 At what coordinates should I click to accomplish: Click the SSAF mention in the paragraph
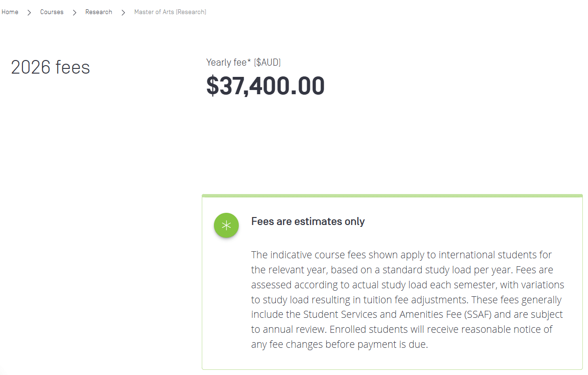pyautogui.click(x=478, y=314)
